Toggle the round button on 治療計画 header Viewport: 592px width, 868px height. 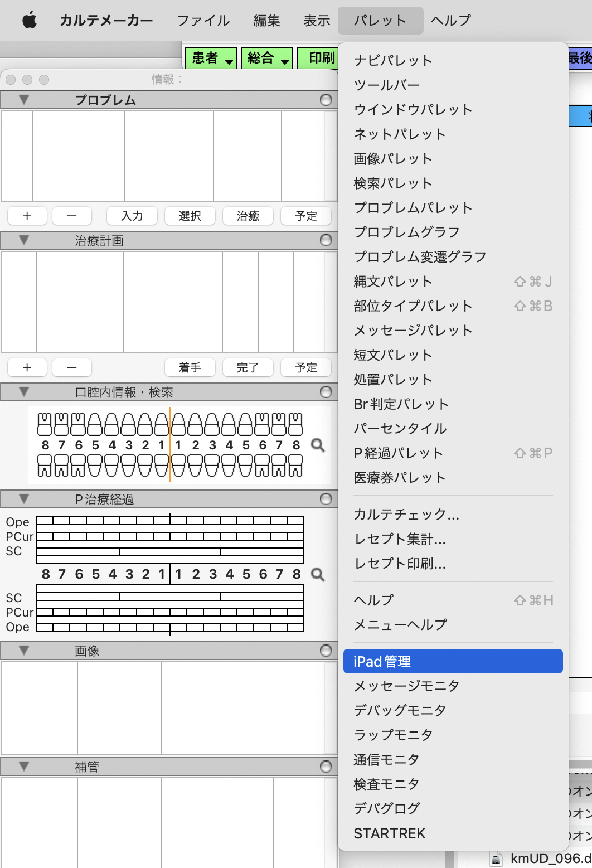[326, 240]
